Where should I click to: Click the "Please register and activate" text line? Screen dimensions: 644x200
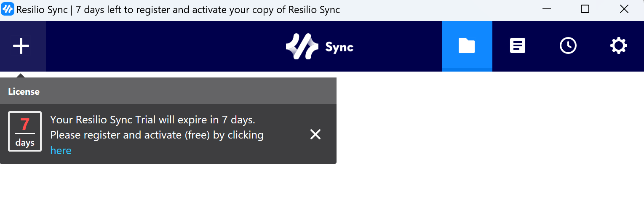157,135
